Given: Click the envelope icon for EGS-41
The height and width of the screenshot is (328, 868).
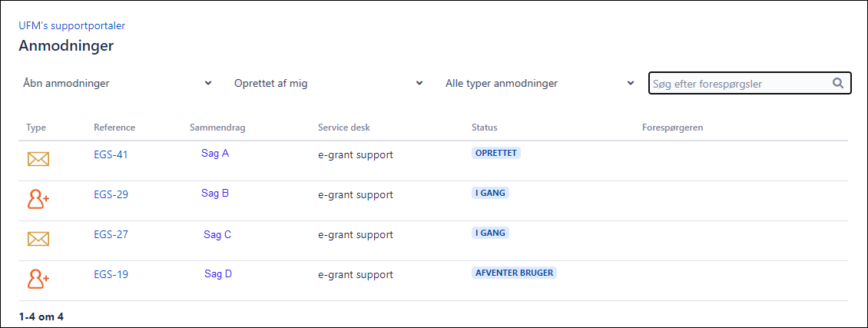Looking at the screenshot, I should pyautogui.click(x=38, y=159).
